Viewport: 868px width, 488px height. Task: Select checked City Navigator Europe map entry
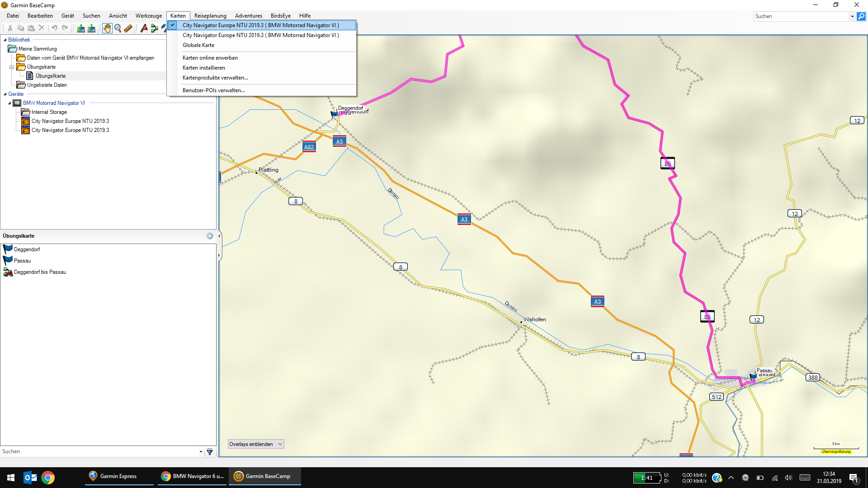click(260, 25)
